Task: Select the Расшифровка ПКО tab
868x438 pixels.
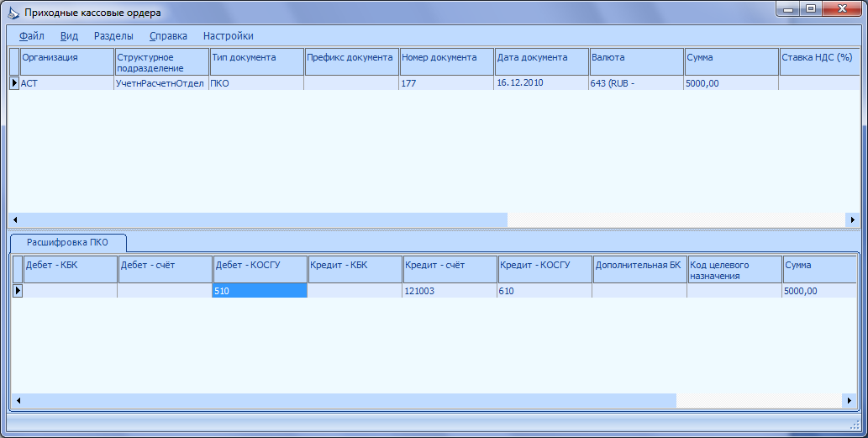Action: (x=67, y=242)
